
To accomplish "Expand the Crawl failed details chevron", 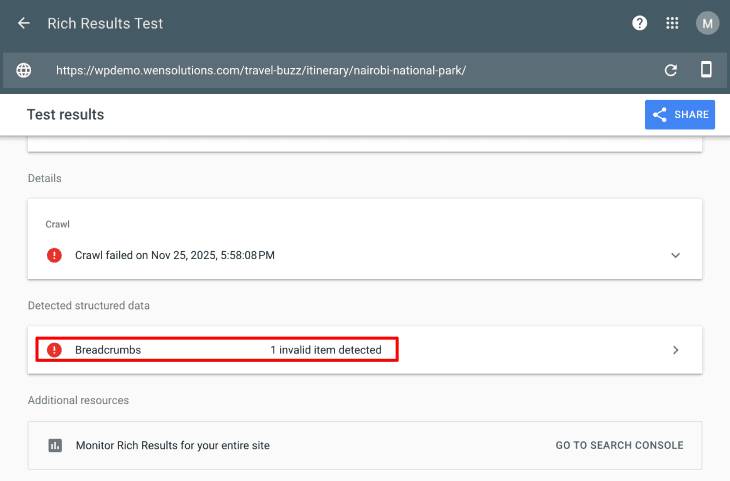I will [675, 255].
